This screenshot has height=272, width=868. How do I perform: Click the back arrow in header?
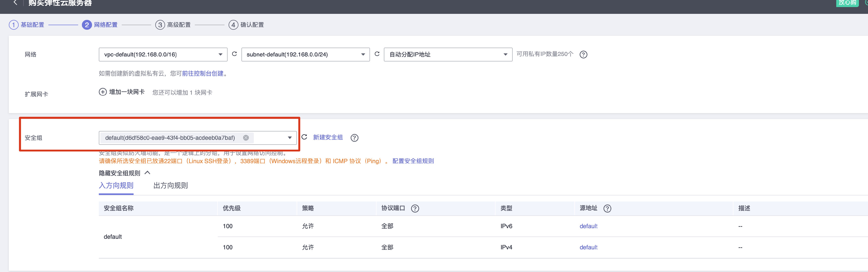pyautogui.click(x=15, y=3)
